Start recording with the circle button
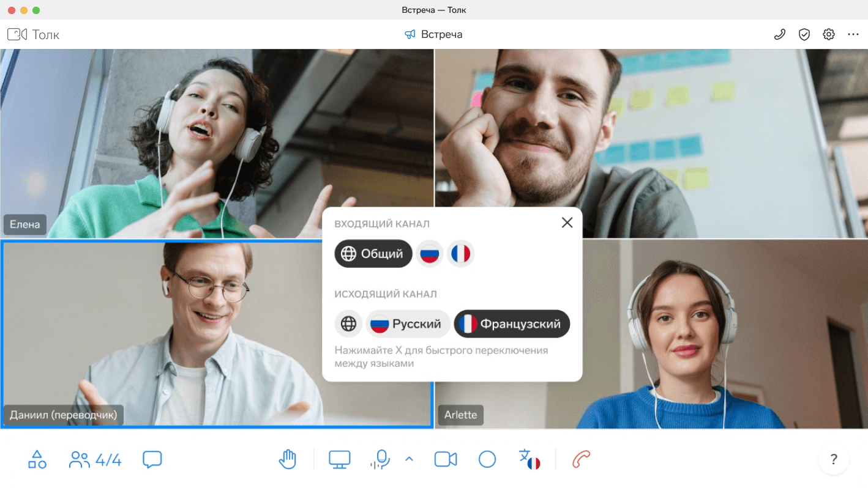The width and height of the screenshot is (868, 488). click(x=487, y=459)
